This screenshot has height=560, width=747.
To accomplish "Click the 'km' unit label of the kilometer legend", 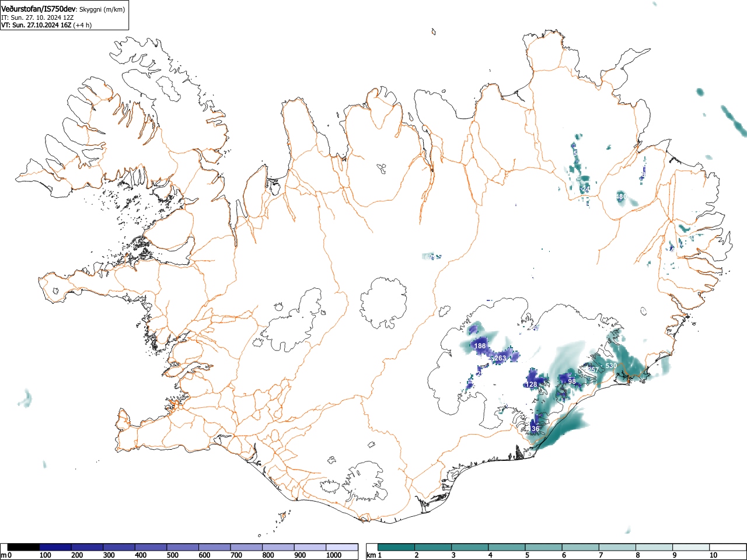I will [371, 555].
